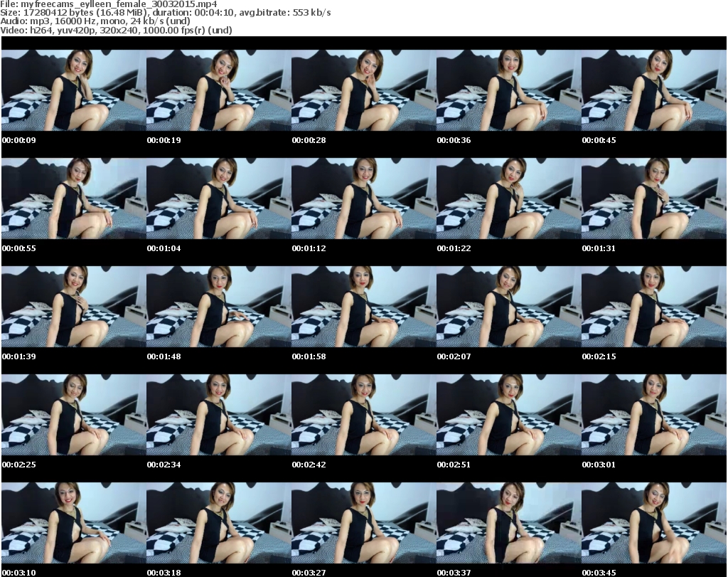Click the 00:00:09 timestamp label
728x577 pixels.
coord(19,140)
